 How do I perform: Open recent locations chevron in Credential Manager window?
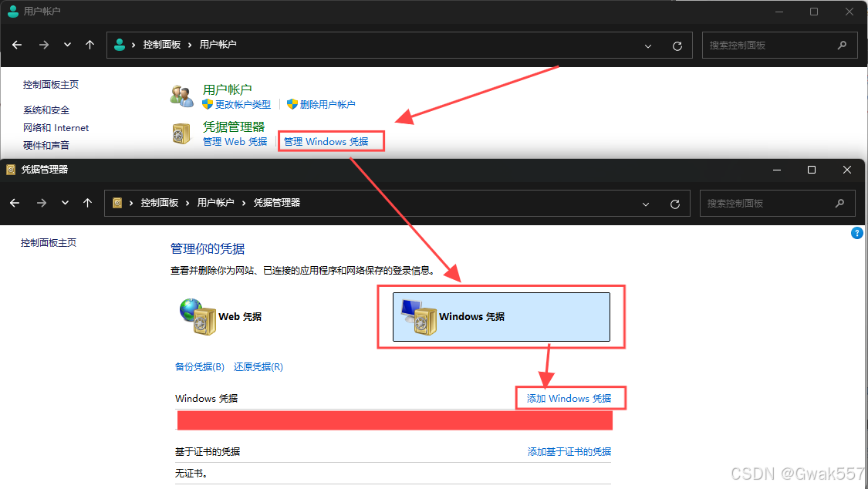65,203
